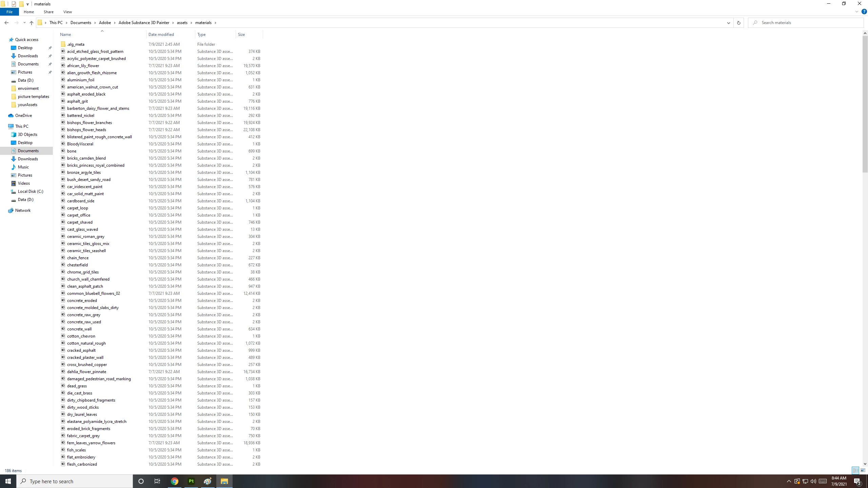Refresh the materials folder view
The height and width of the screenshot is (488, 868).
click(x=738, y=23)
